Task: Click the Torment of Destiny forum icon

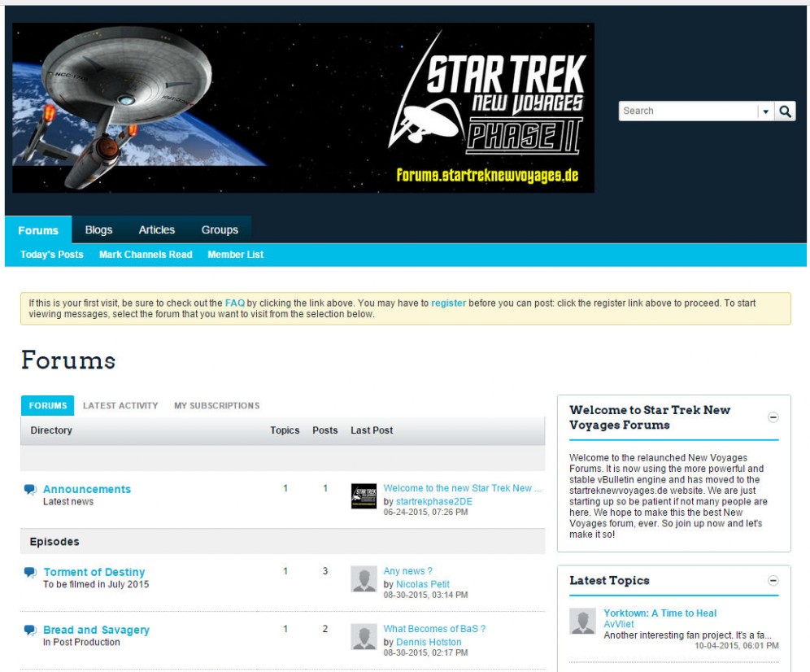Action: (30, 573)
